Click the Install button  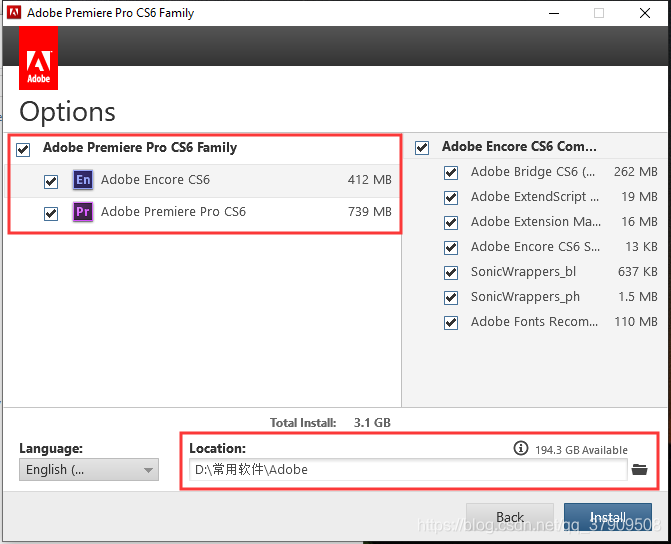(x=608, y=517)
